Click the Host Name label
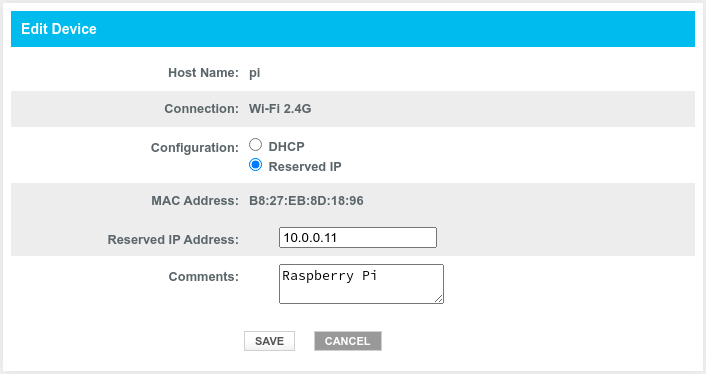706x374 pixels. pyautogui.click(x=203, y=73)
